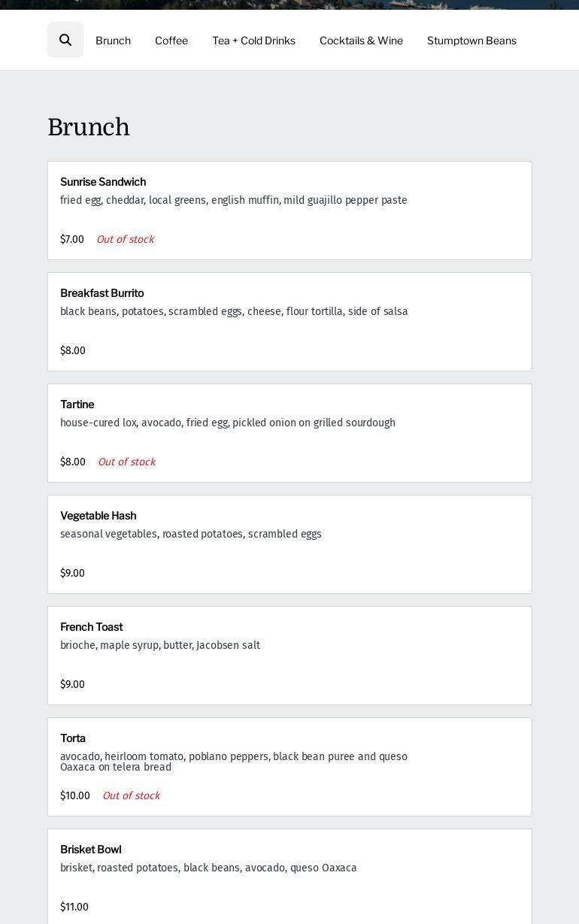Click the Brunch section heading
The height and width of the screenshot is (924, 579).
(89, 128)
